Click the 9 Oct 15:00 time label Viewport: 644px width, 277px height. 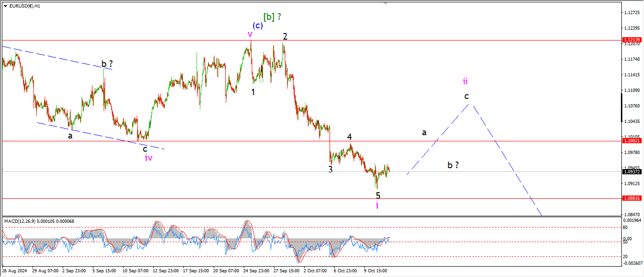tap(376, 271)
